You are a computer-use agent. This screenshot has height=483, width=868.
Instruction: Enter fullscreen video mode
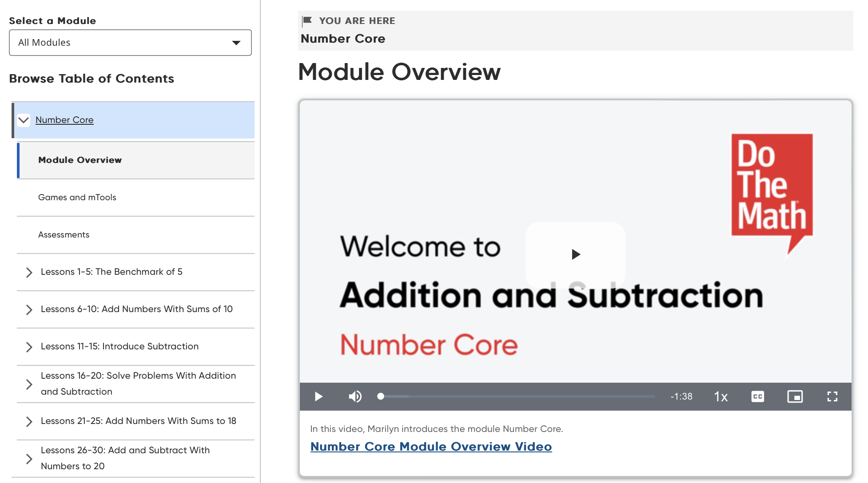[x=832, y=396]
